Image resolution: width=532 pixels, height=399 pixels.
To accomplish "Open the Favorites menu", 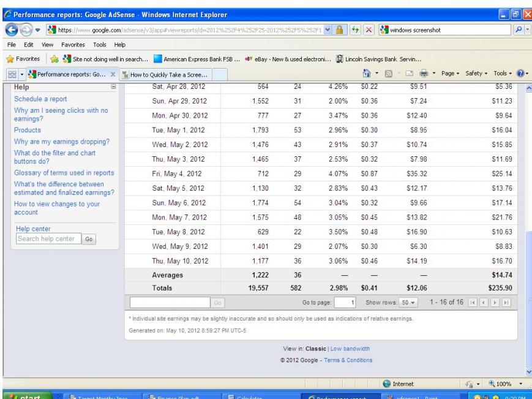I will pyautogui.click(x=73, y=45).
